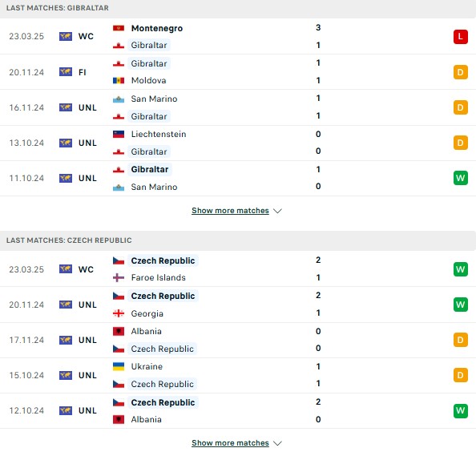Click the Albania flag in the 12.10.24 match
The width and height of the screenshot is (476, 456).
[x=119, y=420]
